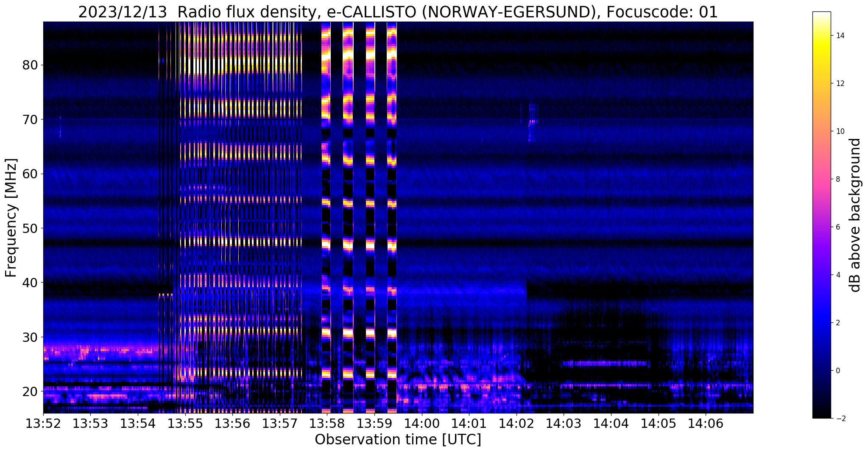Click the plot title mentioning NORWAY-EGERSUND
868x452 pixels.
tap(398, 12)
